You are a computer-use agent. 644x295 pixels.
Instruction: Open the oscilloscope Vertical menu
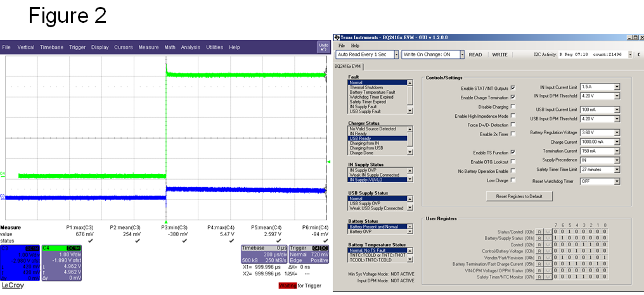click(25, 47)
